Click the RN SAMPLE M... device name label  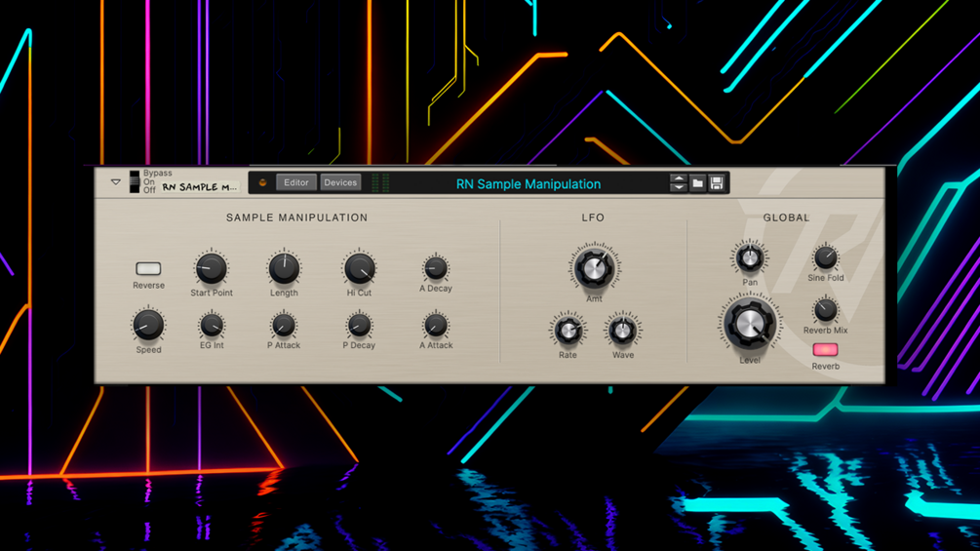coord(199,187)
